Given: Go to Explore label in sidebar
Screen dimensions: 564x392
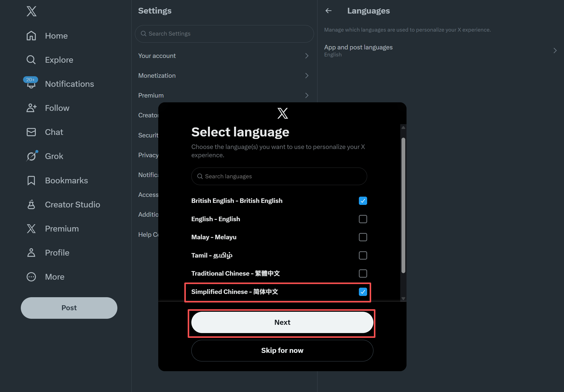Looking at the screenshot, I should 59,60.
